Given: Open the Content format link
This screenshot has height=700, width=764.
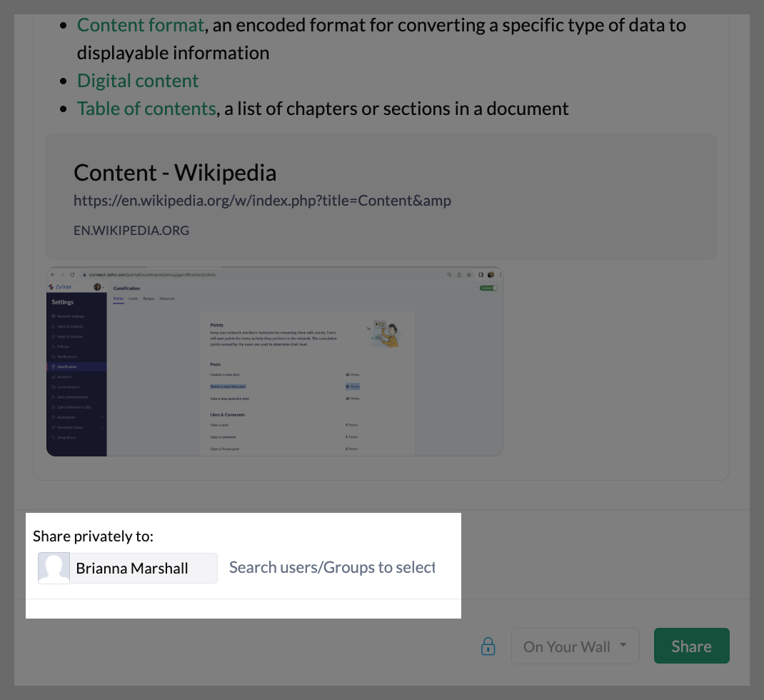Looking at the screenshot, I should 141,25.
